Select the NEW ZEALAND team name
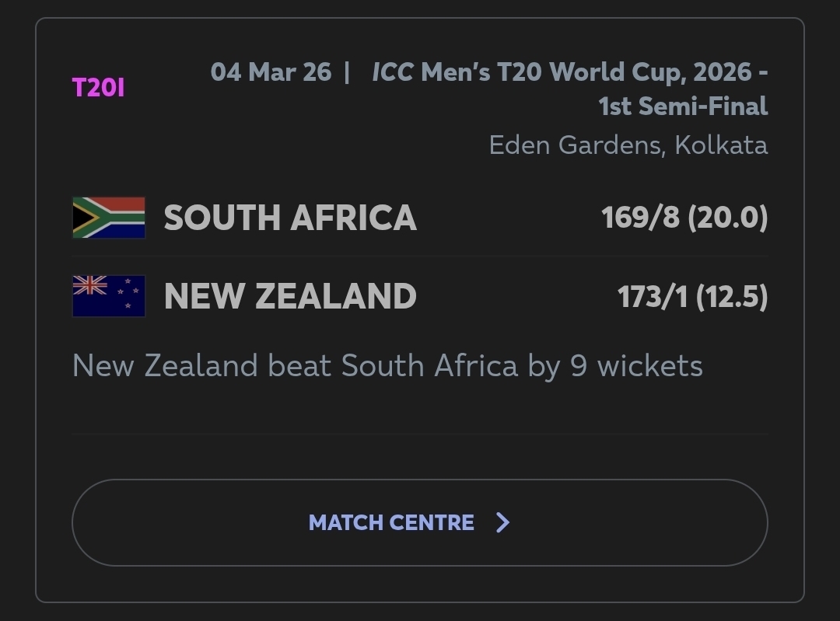The width and height of the screenshot is (840, 621). [x=290, y=296]
